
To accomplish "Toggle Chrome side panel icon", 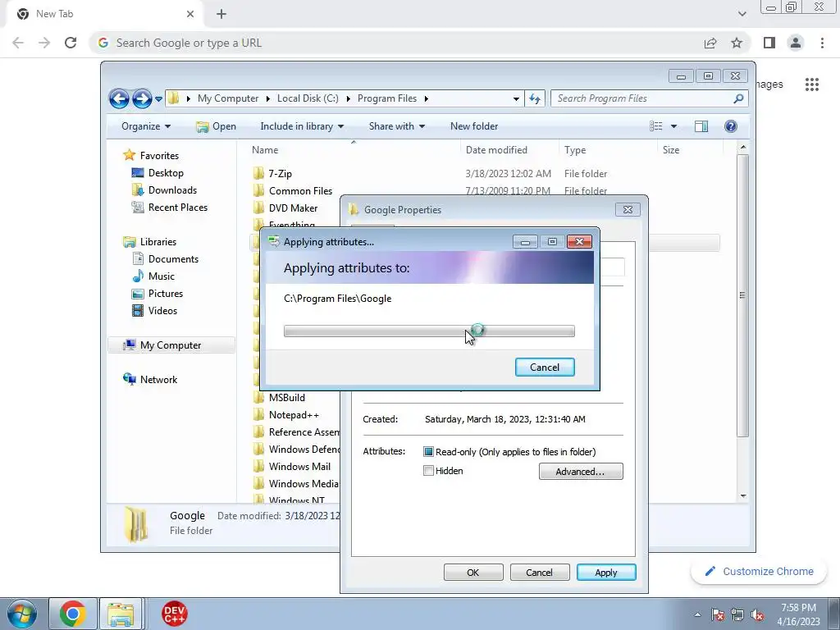I will coord(769,43).
